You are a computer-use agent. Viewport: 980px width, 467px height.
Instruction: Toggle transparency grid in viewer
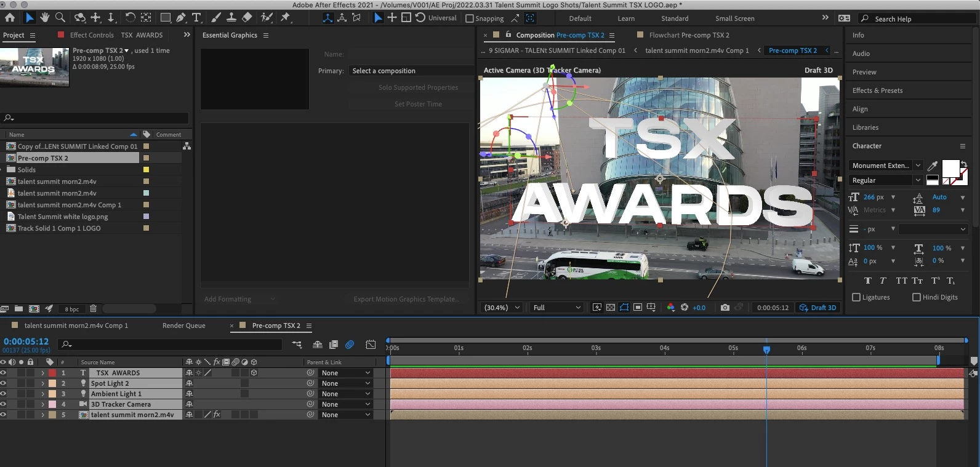(x=611, y=307)
